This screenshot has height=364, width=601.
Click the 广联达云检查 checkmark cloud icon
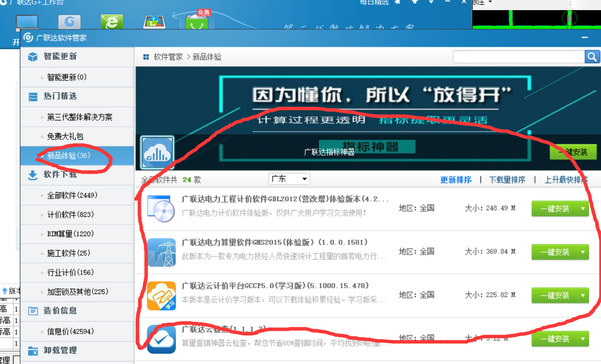161,339
